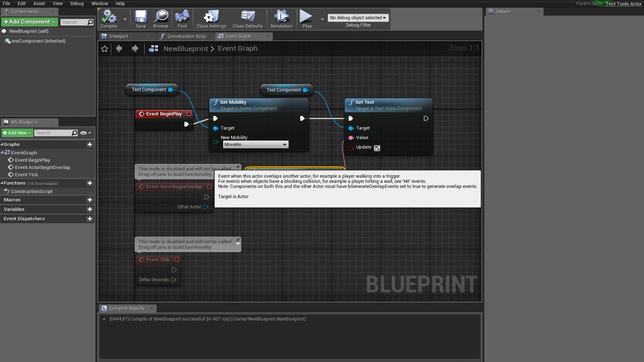This screenshot has width=644, height=362.
Task: Browse to asset in Content Browser
Action: click(x=161, y=19)
